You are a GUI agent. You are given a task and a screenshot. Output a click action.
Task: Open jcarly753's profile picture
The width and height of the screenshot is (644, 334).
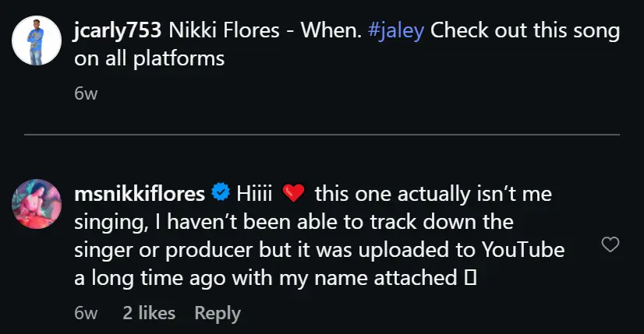37,40
